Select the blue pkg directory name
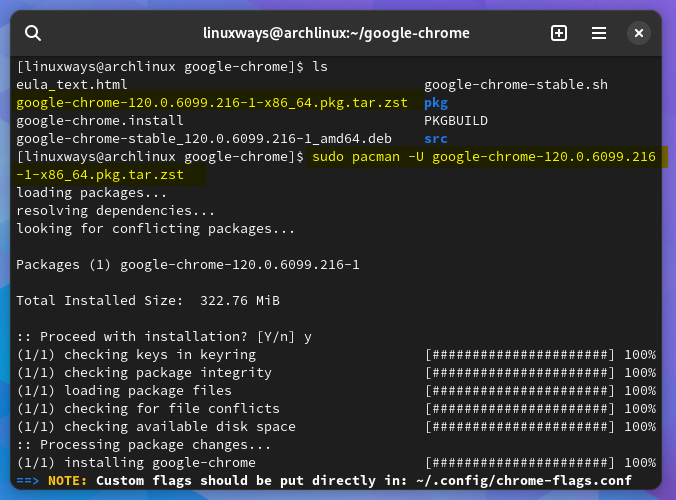Image resolution: width=676 pixels, height=500 pixels. tap(436, 103)
